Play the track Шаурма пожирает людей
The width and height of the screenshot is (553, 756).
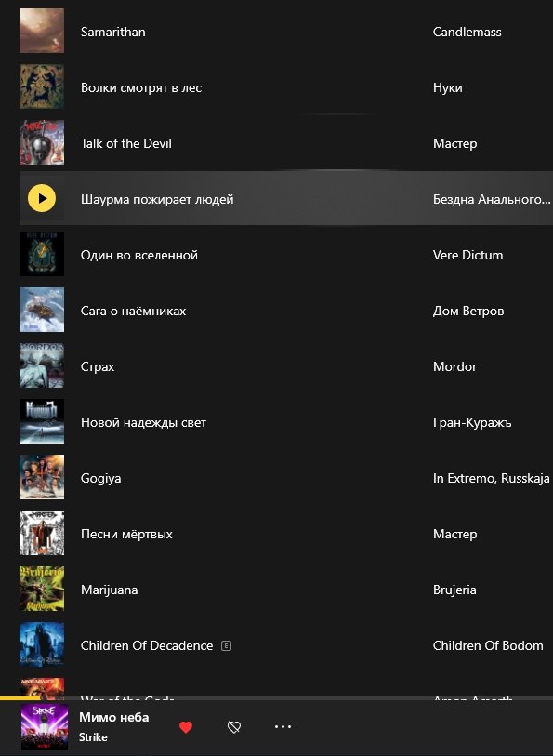coord(42,198)
